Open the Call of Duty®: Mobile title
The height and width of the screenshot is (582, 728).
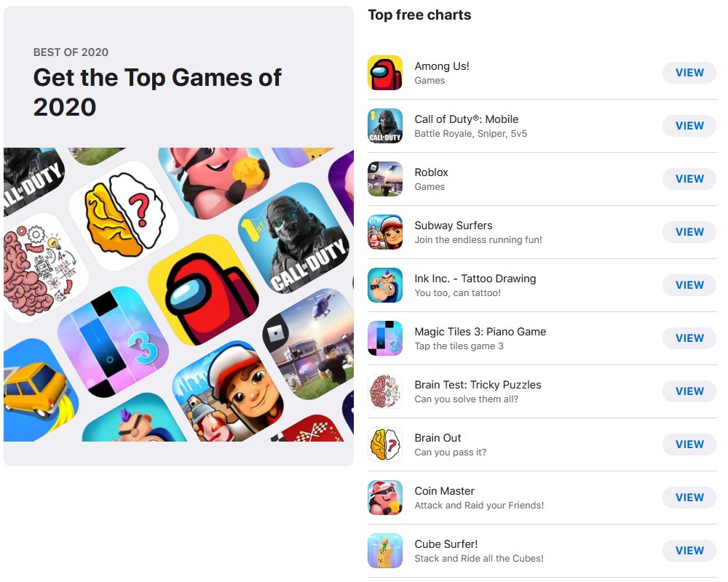click(x=466, y=119)
